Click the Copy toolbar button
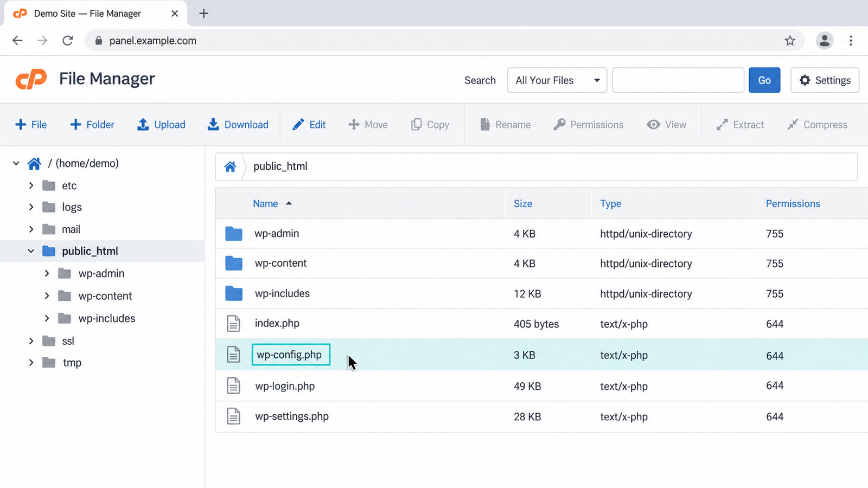 [430, 125]
